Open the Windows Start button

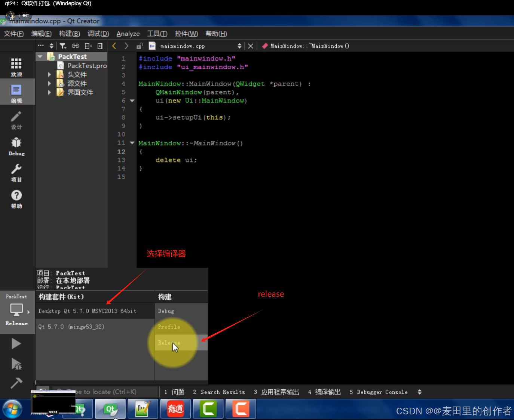pos(12,409)
